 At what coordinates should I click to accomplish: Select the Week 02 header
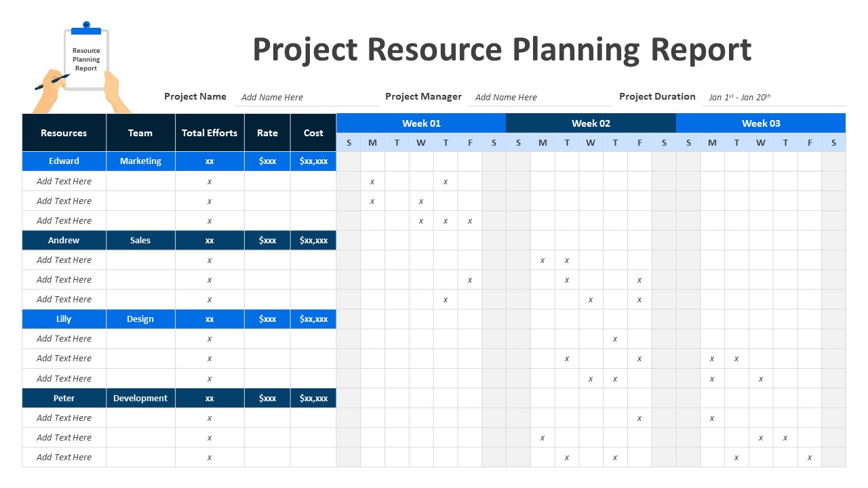coord(591,123)
